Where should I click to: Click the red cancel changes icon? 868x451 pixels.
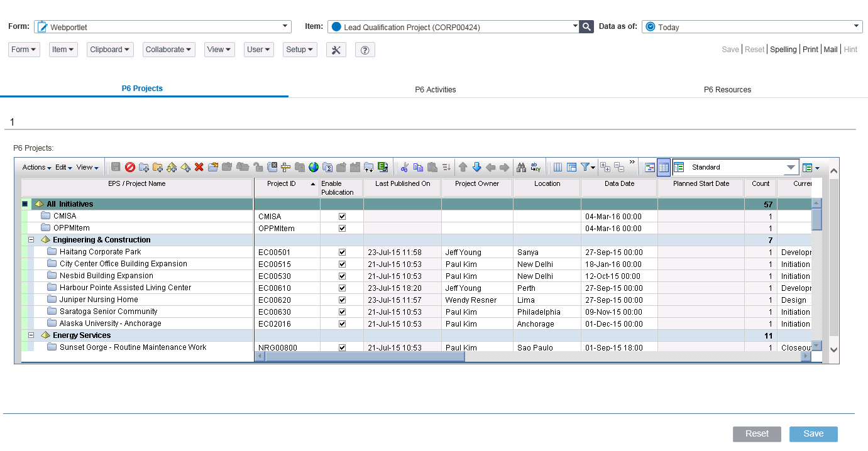tap(130, 167)
